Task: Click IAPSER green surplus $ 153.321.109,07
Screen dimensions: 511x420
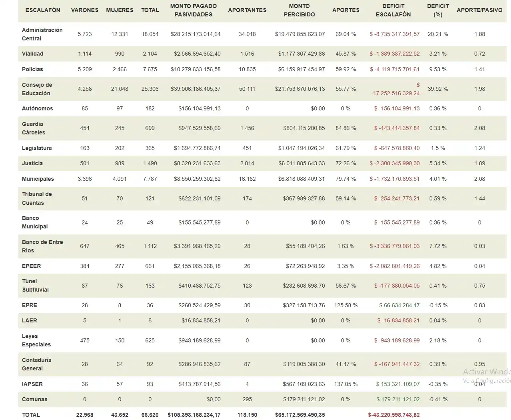Action: click(398, 384)
